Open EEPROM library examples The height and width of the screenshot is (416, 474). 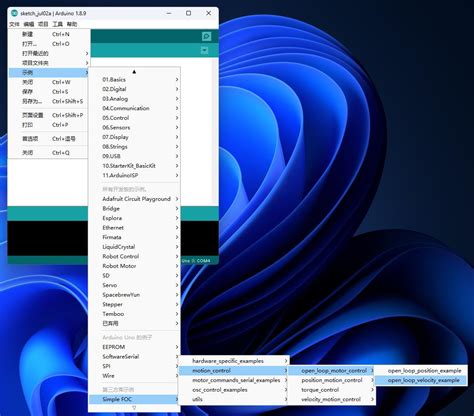click(x=134, y=347)
